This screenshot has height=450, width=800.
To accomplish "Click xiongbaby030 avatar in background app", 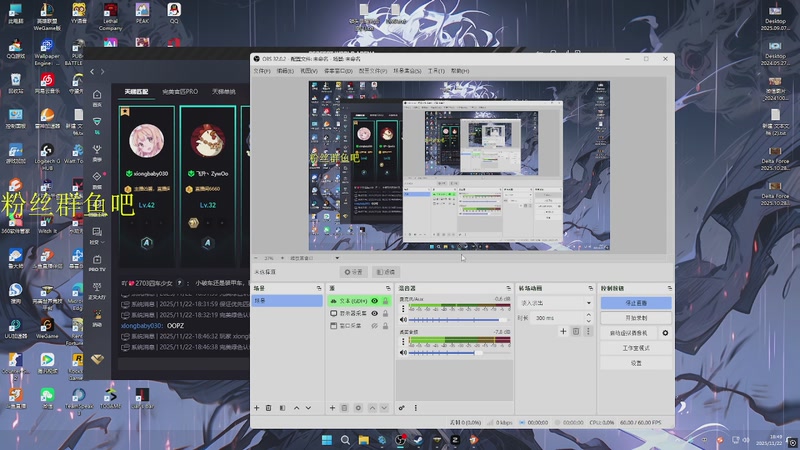I will pos(147,140).
